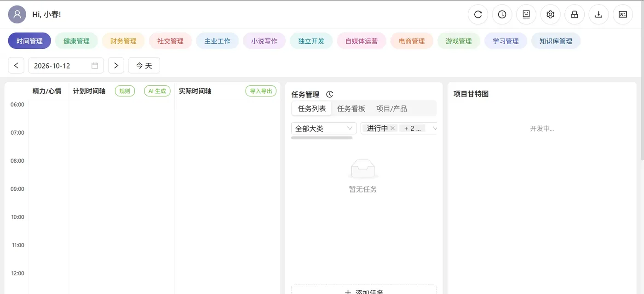Image resolution: width=644 pixels, height=294 pixels.
Task: Click the page vertical scrollbar thumb
Action: click(x=642, y=80)
